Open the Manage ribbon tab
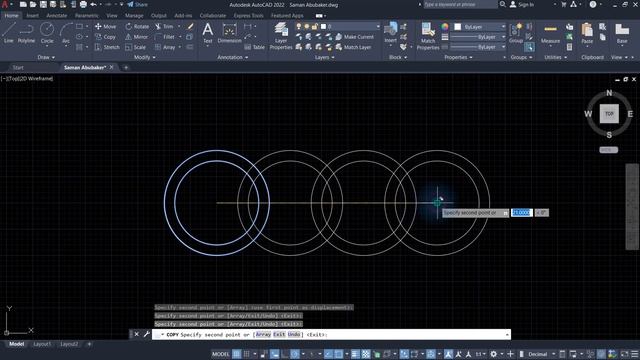Viewport: 640px width, 360px height. click(134, 16)
